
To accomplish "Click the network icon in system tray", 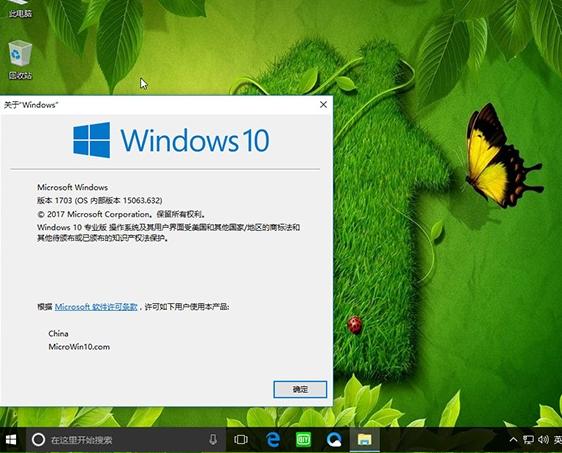I will click(528, 440).
